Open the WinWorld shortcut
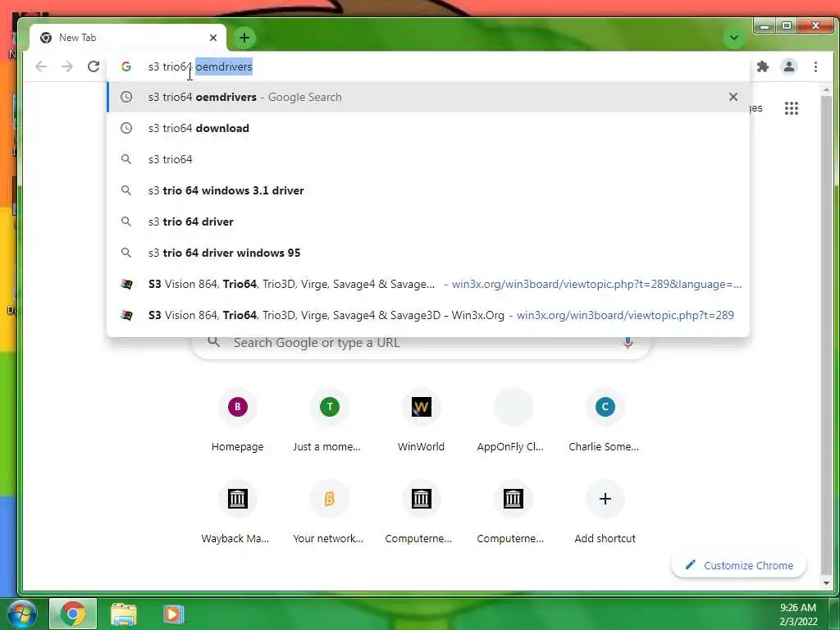Viewport: 840px width, 630px height. pos(421,422)
